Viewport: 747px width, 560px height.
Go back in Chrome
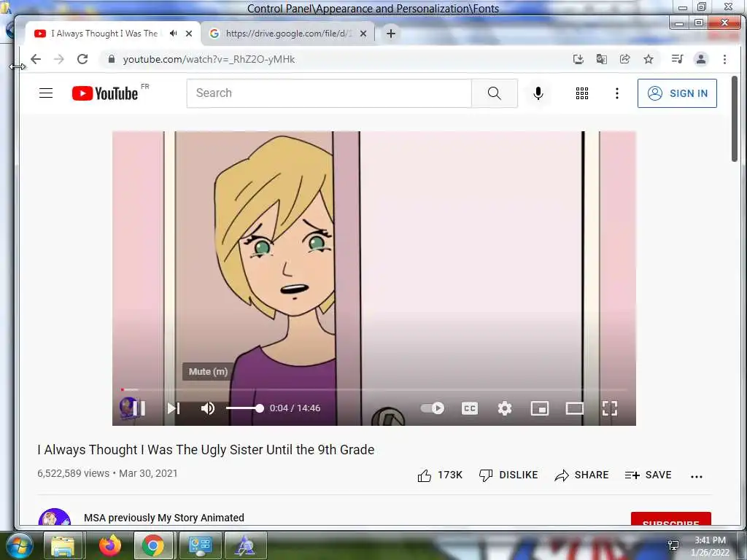(36, 59)
